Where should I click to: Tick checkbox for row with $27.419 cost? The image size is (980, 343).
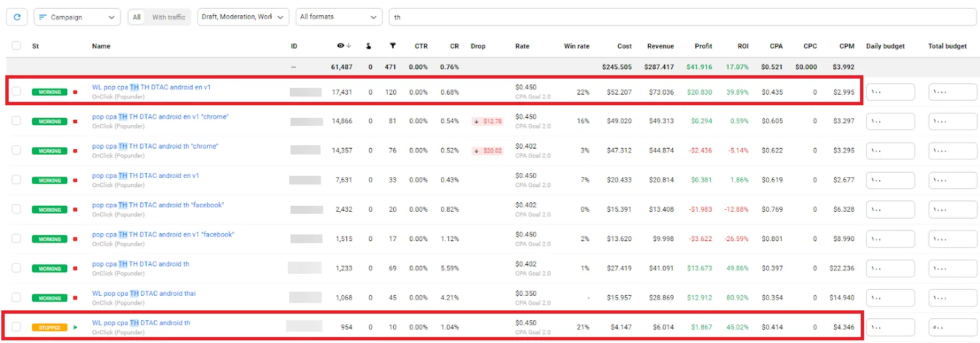(17, 268)
